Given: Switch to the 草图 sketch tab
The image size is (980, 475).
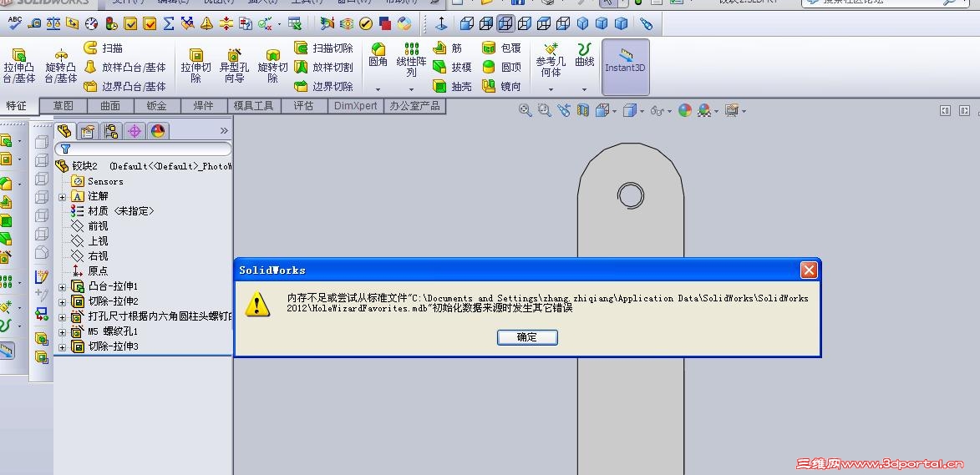Looking at the screenshot, I should coord(63,106).
